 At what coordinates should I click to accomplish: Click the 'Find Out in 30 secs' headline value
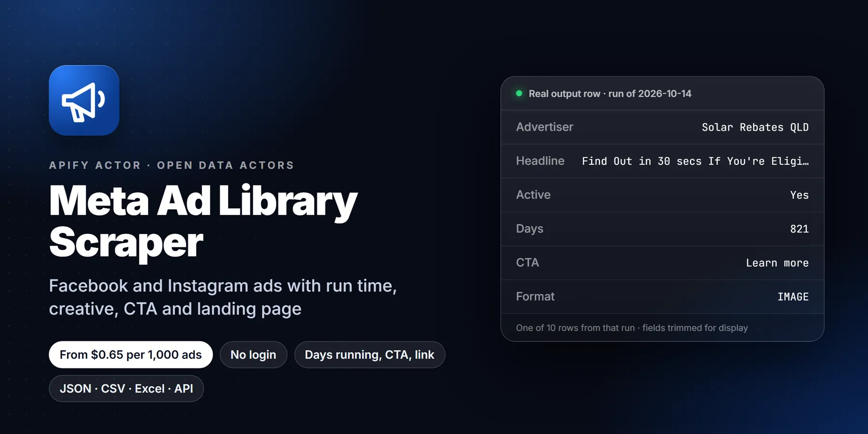695,161
